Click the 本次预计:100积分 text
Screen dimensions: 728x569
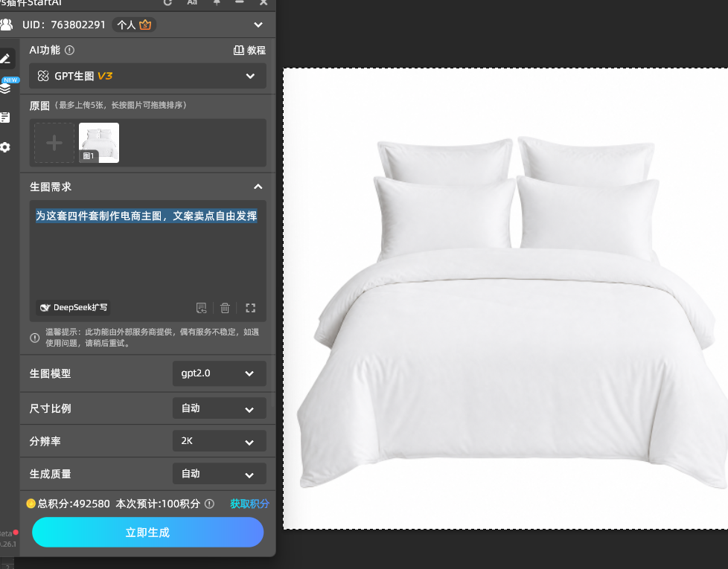click(158, 504)
